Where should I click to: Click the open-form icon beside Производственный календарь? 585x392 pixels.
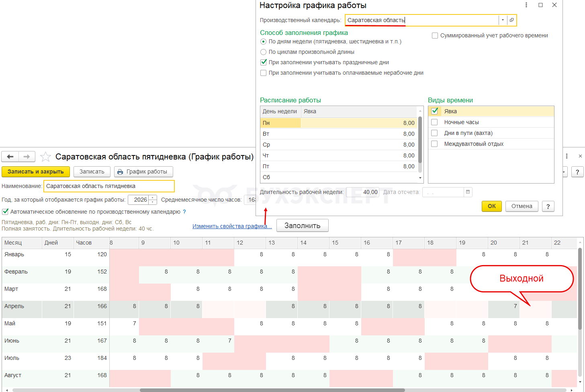[511, 20]
